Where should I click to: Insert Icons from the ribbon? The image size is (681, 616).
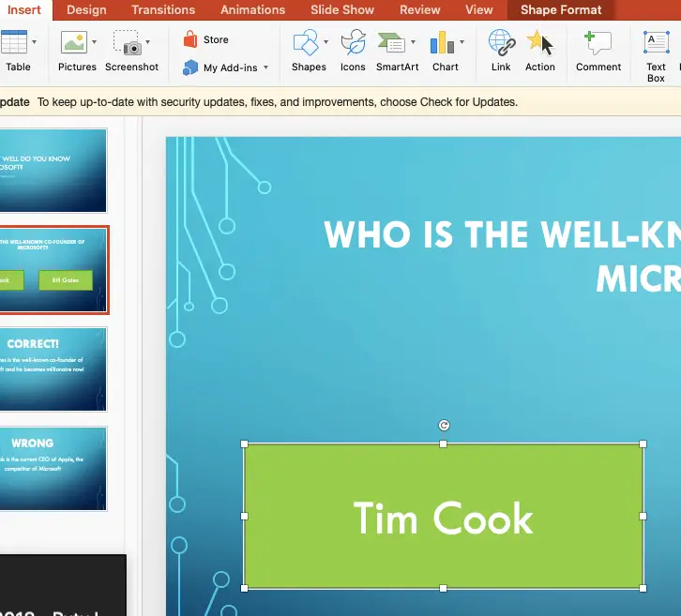pos(353,50)
